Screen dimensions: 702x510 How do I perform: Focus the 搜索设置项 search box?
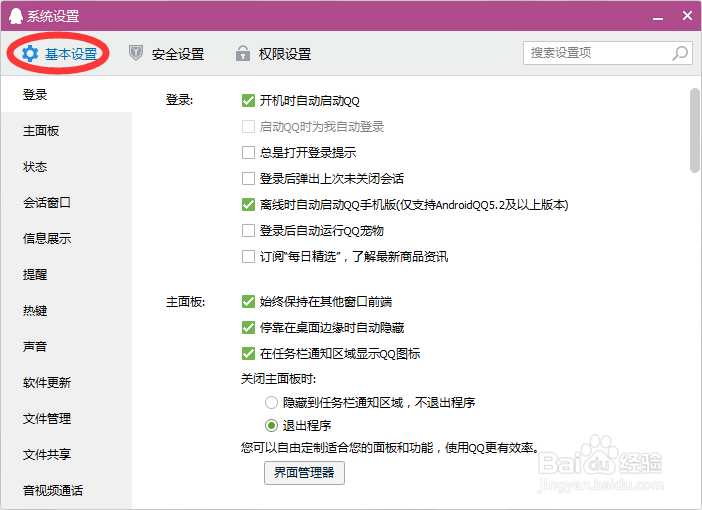(x=608, y=53)
